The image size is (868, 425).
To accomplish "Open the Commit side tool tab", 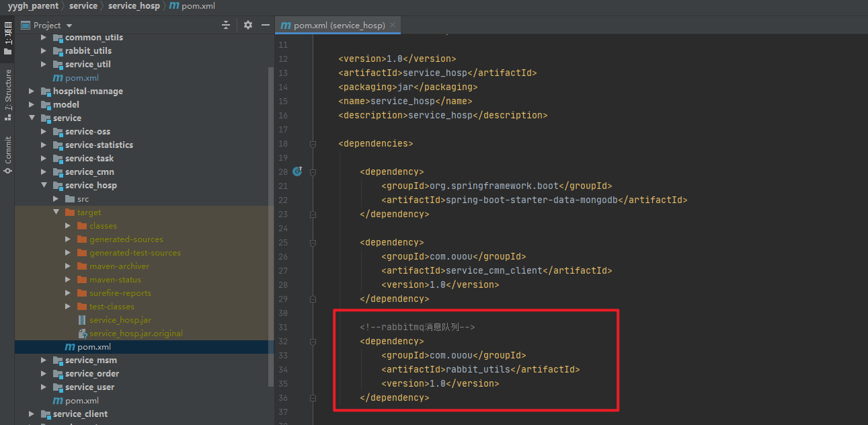I will click(x=7, y=155).
